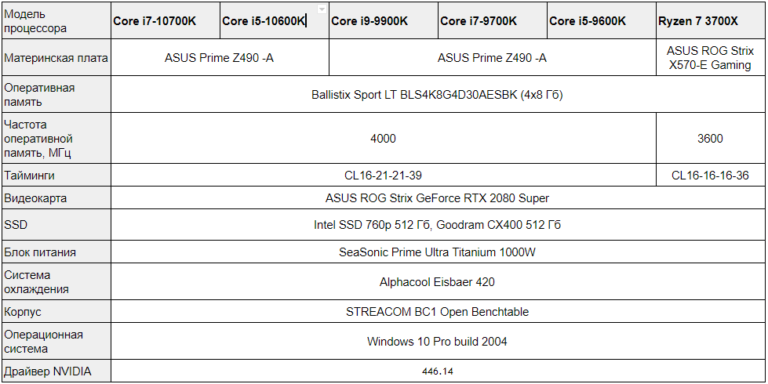Viewport: 768px width, 384px height.
Task: Click the first ASUS Prime Z490 -A cell
Action: 220,58
